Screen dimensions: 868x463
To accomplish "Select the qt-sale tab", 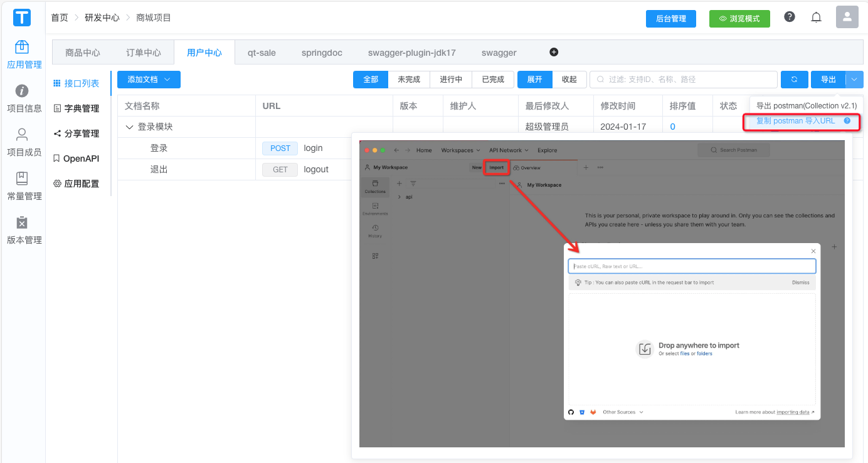I will click(x=262, y=53).
